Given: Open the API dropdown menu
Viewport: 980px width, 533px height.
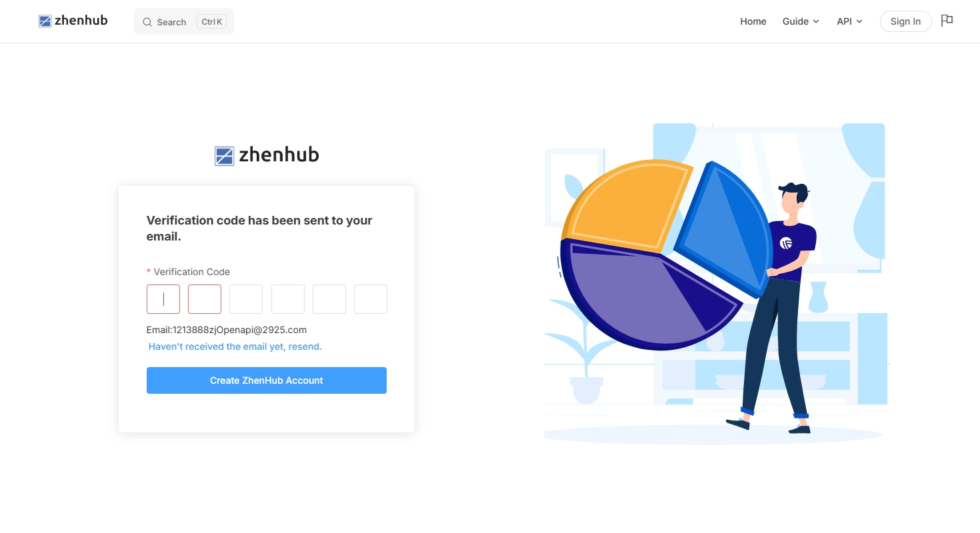Looking at the screenshot, I should [x=849, y=21].
